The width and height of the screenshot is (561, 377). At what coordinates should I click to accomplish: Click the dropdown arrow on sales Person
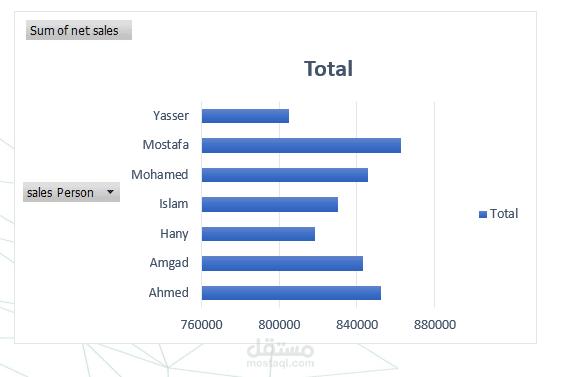(111, 192)
